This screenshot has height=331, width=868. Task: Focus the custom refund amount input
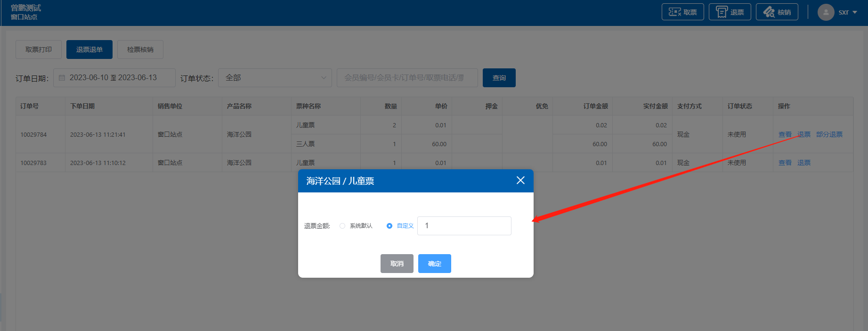(x=464, y=226)
